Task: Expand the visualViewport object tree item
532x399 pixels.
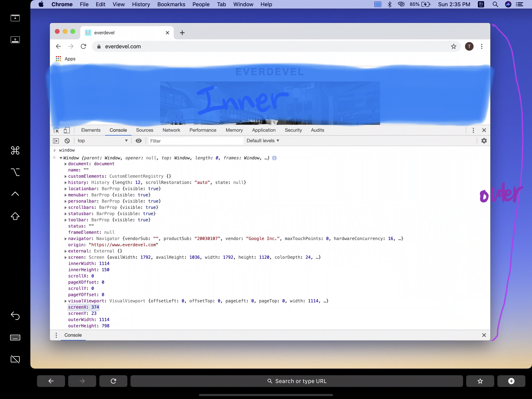Action: click(65, 301)
